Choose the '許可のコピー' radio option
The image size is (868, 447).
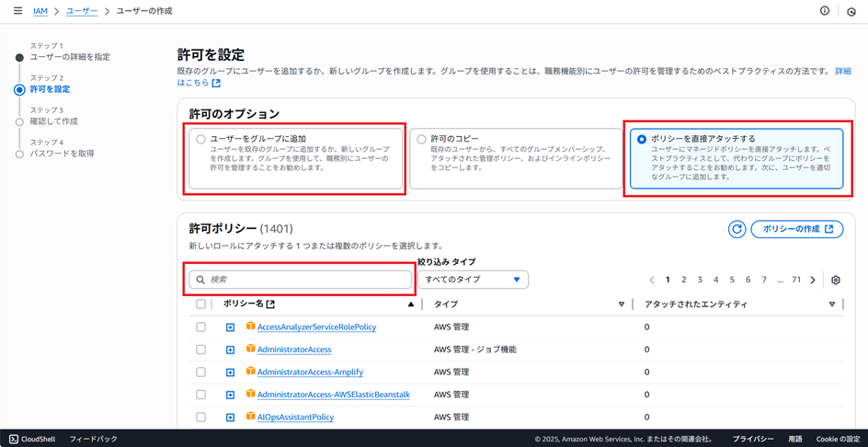coord(421,139)
